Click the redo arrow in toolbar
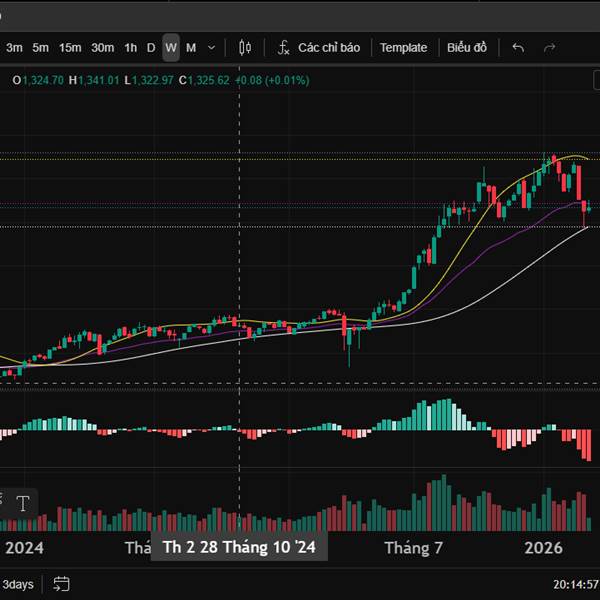The height and width of the screenshot is (600, 600). (549, 47)
